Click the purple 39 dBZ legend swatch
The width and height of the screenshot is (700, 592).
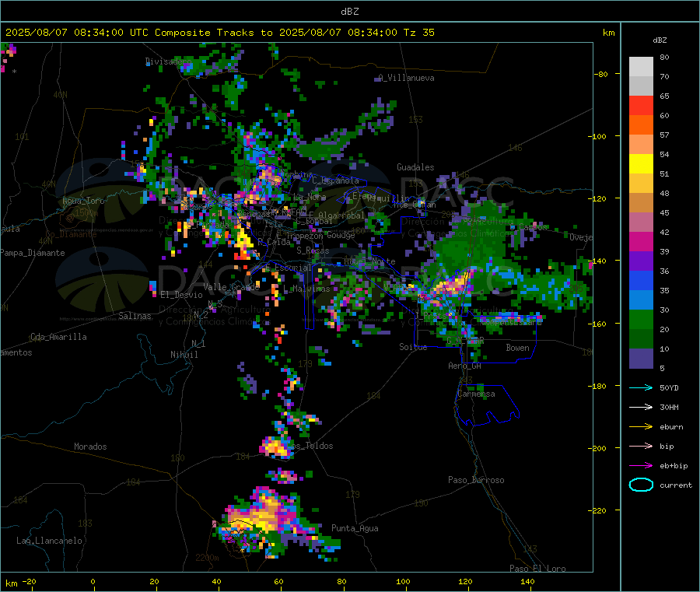click(x=641, y=261)
